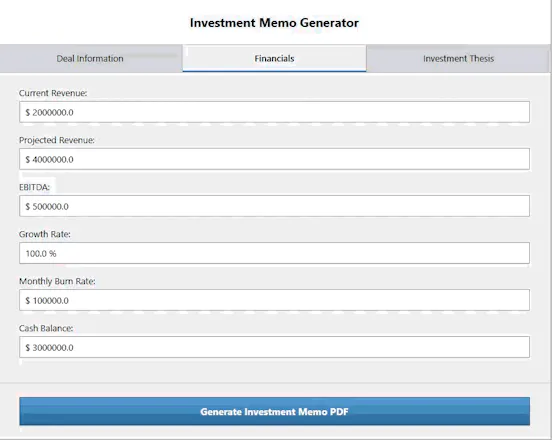The width and height of the screenshot is (552, 440).
Task: Focus the Cash Balance input field
Action: tap(274, 347)
